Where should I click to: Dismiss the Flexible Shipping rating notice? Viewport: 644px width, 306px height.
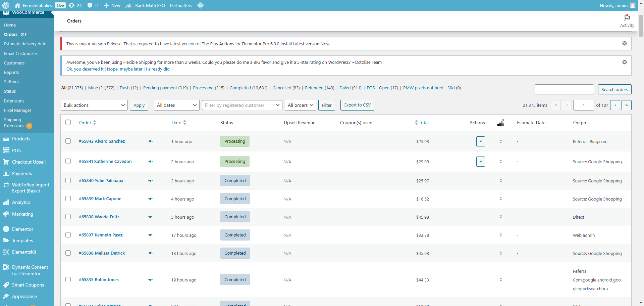click(625, 62)
